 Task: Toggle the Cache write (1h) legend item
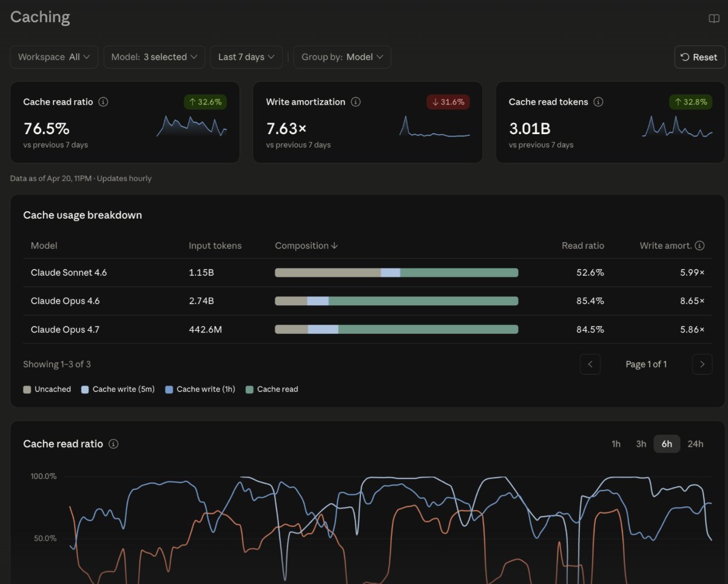pyautogui.click(x=200, y=389)
